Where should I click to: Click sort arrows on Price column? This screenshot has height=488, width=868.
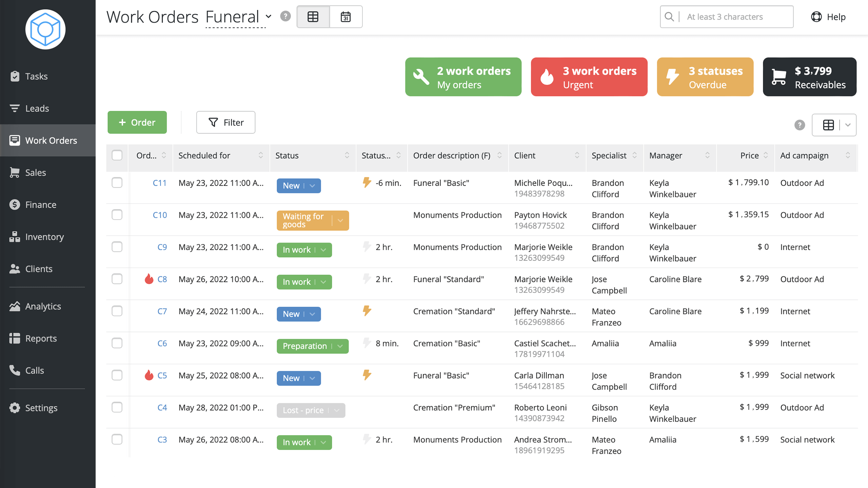(x=766, y=155)
